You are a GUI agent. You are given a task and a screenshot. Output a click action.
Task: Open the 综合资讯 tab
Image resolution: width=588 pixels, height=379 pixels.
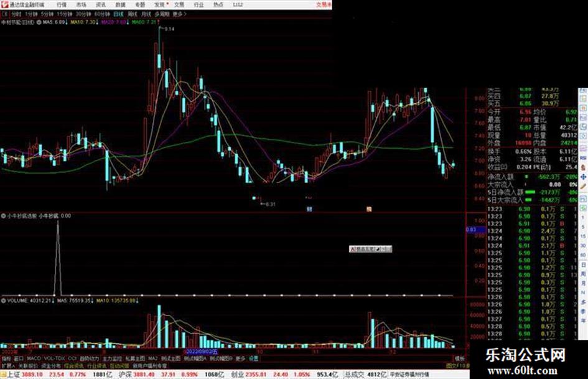[74, 365]
